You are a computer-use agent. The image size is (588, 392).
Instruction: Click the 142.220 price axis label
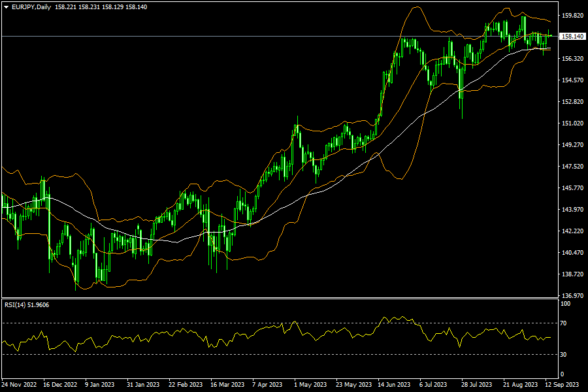pyautogui.click(x=573, y=231)
